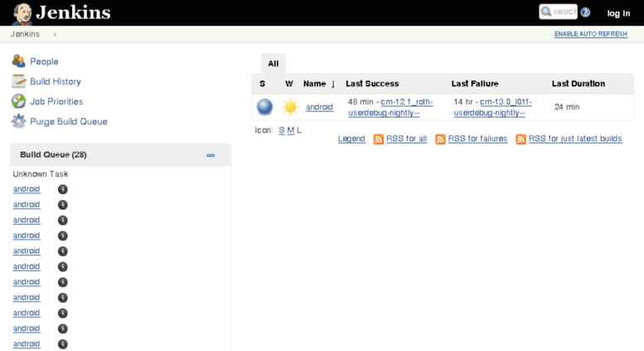
Task: Enable auto refresh
Action: click(x=591, y=34)
